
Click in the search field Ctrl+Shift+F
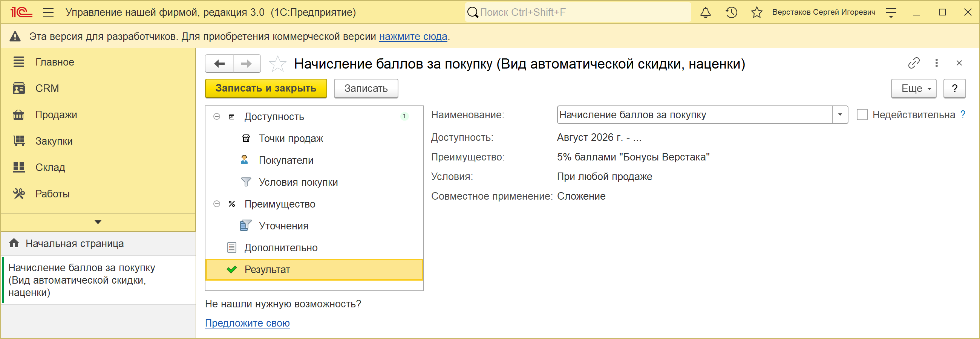tap(578, 12)
